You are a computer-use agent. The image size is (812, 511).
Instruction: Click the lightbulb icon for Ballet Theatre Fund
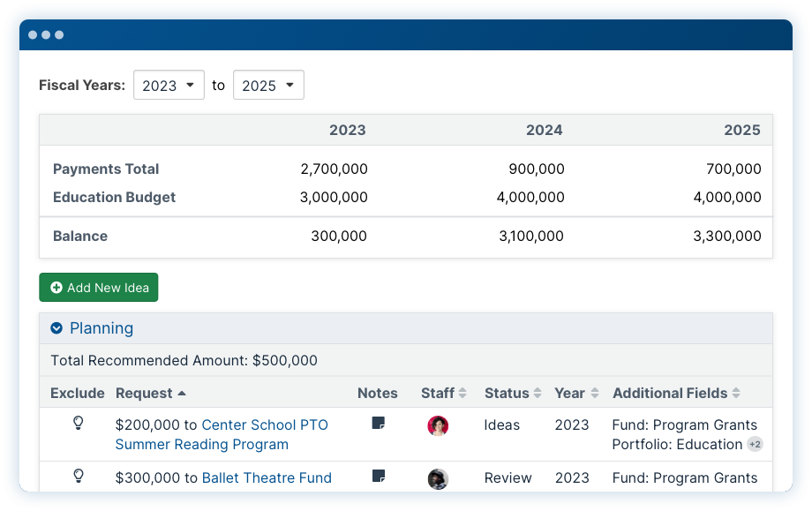coord(79,476)
